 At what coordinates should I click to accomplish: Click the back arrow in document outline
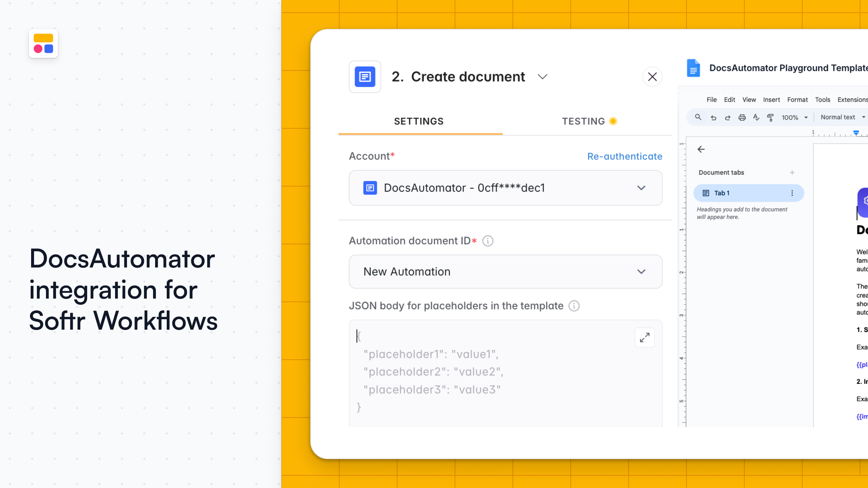(x=701, y=149)
